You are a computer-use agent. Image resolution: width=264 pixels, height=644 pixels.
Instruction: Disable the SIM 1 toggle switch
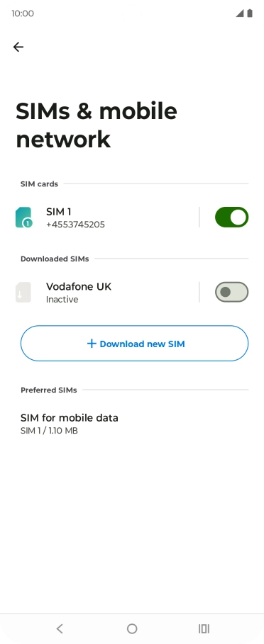[x=231, y=218]
